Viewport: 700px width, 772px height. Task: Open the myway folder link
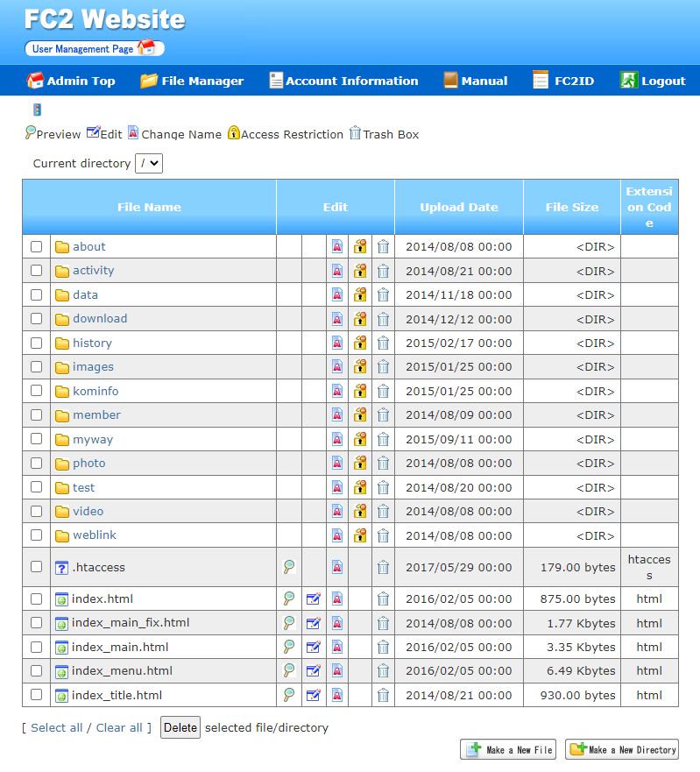pos(93,439)
